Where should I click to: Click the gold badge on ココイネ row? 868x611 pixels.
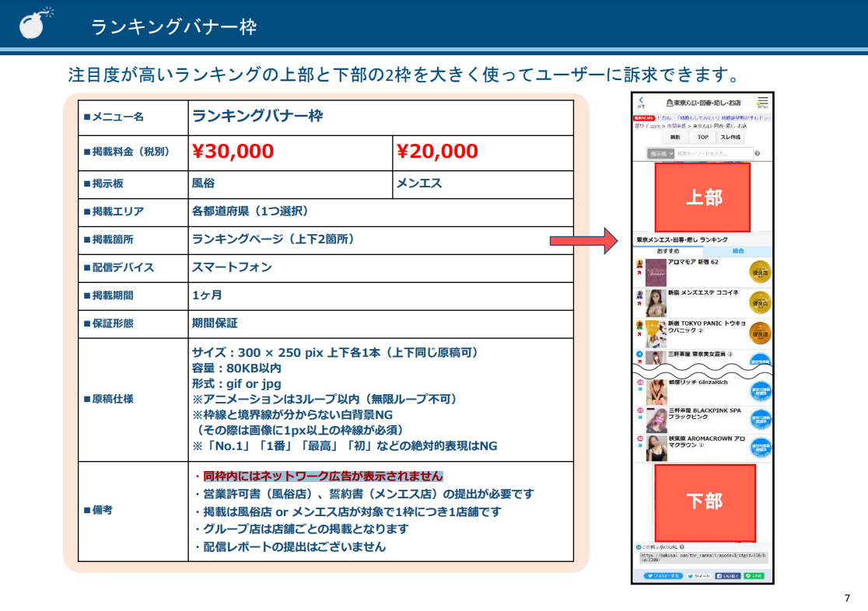click(760, 302)
